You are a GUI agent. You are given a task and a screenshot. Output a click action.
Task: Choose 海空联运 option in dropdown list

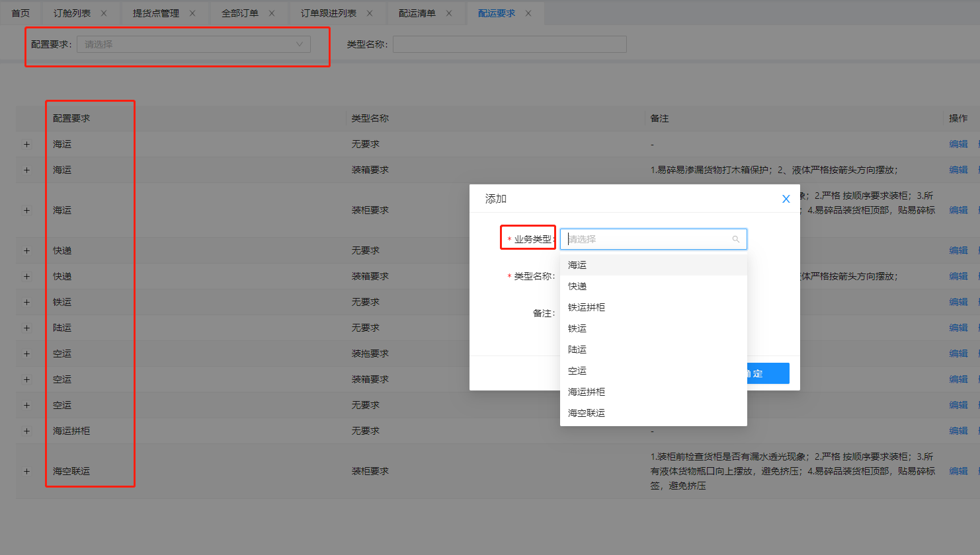[587, 413]
